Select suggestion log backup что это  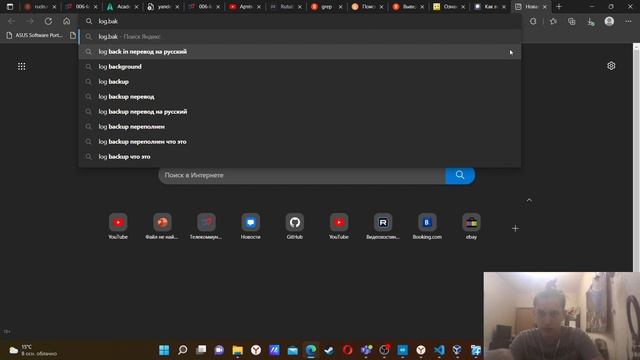click(300, 157)
